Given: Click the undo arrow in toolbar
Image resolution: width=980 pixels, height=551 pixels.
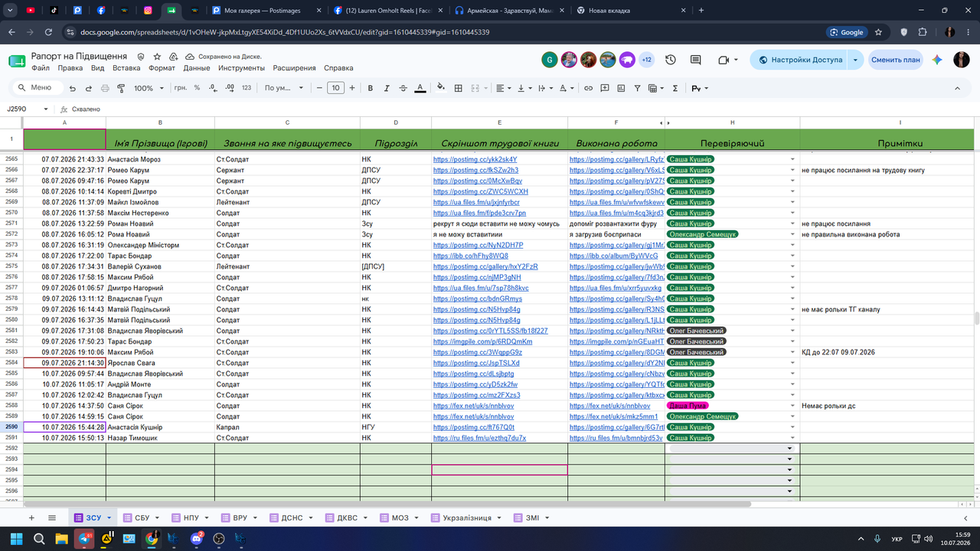Looking at the screenshot, I should 73,88.
